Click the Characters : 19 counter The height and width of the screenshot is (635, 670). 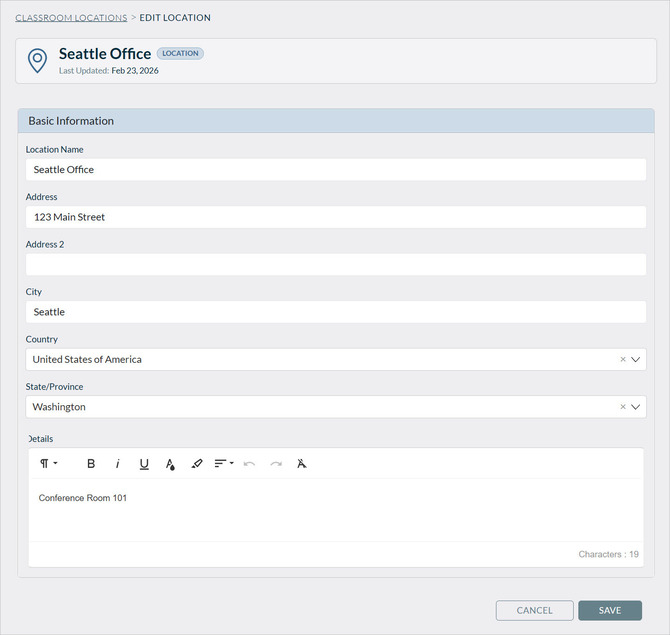click(608, 554)
